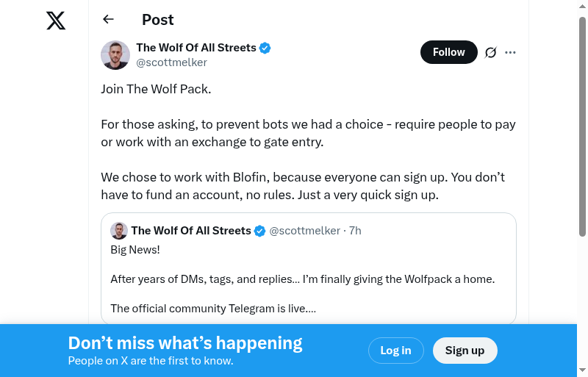
Task: Open The Wolf Of All Streets profile name
Action: (196, 48)
